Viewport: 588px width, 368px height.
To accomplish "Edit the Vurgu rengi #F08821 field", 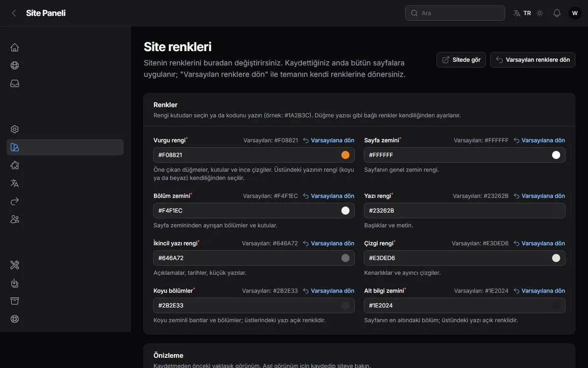I will point(254,155).
